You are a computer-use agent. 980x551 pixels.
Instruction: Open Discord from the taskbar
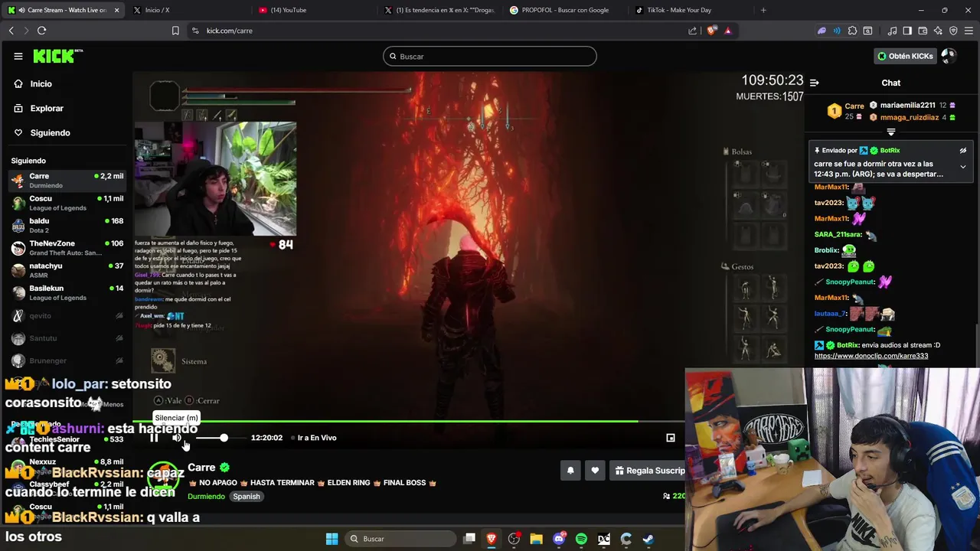click(559, 539)
